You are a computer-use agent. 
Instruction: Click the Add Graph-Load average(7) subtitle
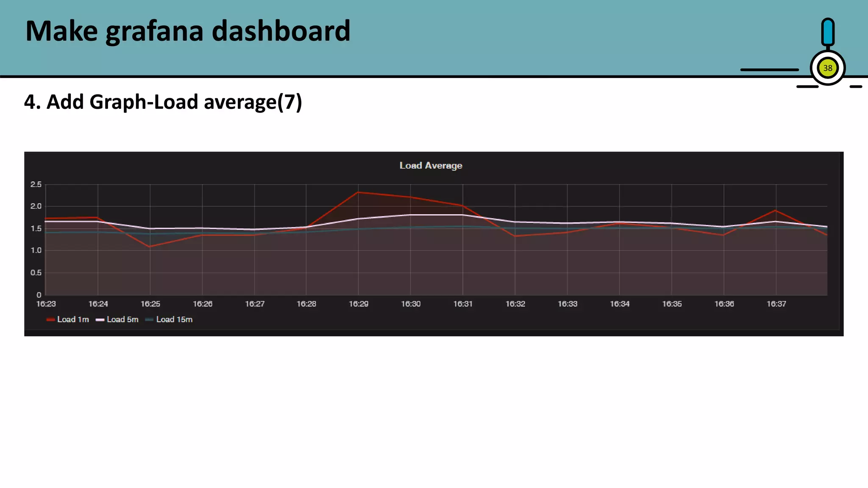coord(163,102)
